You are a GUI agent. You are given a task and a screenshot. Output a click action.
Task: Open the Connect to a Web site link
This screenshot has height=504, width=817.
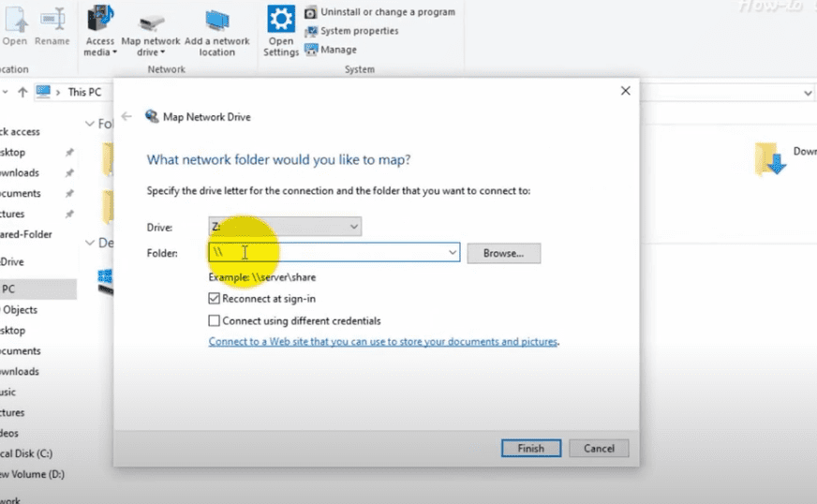point(383,342)
